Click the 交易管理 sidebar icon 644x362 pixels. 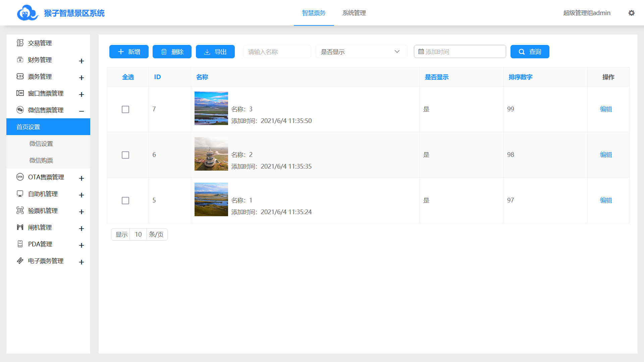(x=20, y=43)
